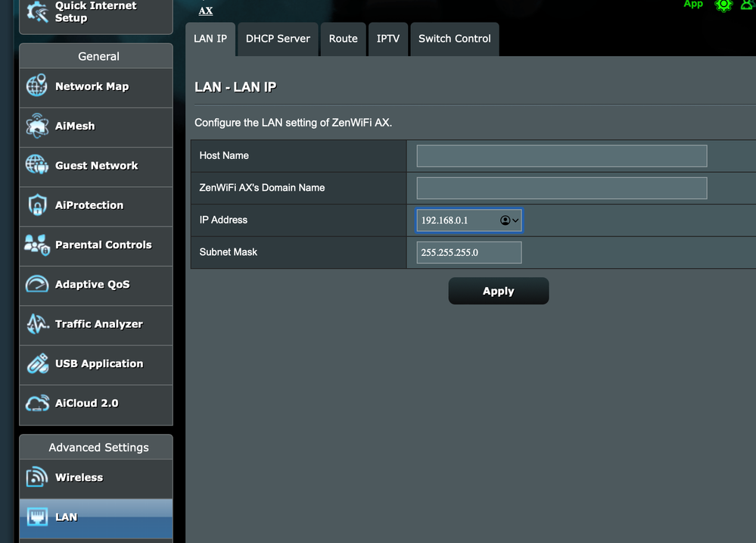This screenshot has width=756, height=543.
Task: Switch to the DHCP Server tab
Action: click(x=278, y=39)
